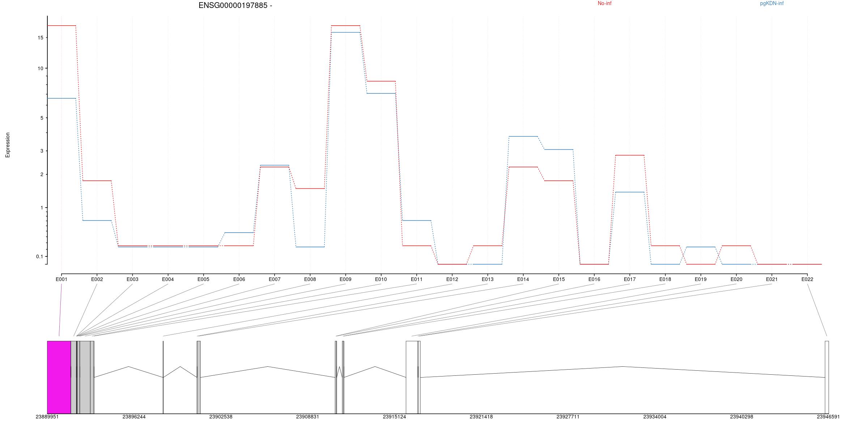Click the gray exon block near 23902538
Viewport: 868px width, 434px height.
click(199, 377)
